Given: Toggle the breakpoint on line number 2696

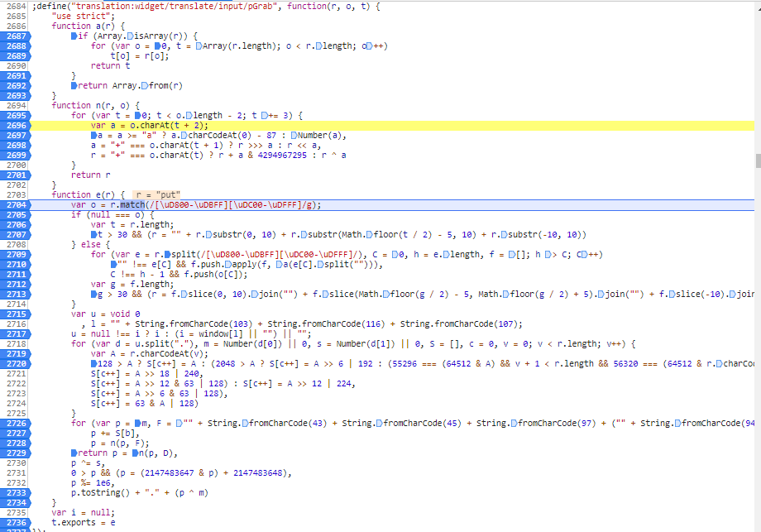Looking at the screenshot, I should coord(16,125).
